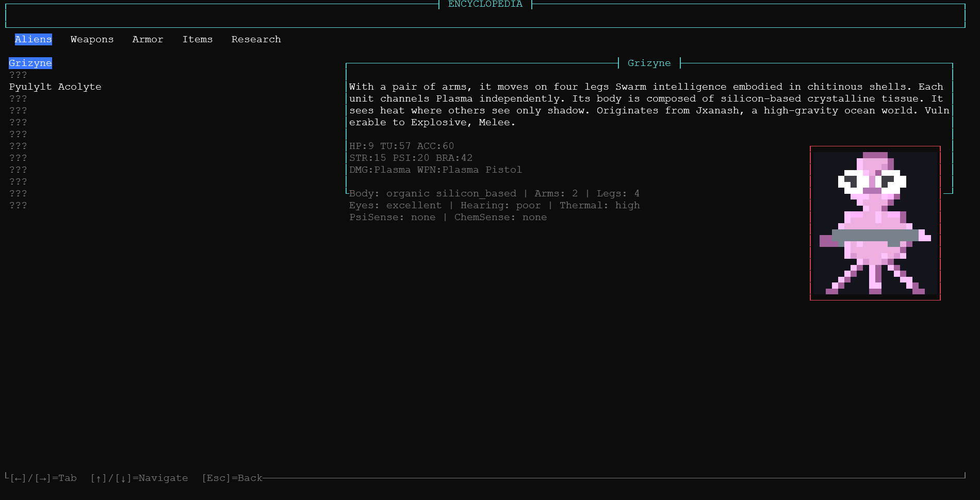Click the [Esc]=Back hint

[233, 478]
